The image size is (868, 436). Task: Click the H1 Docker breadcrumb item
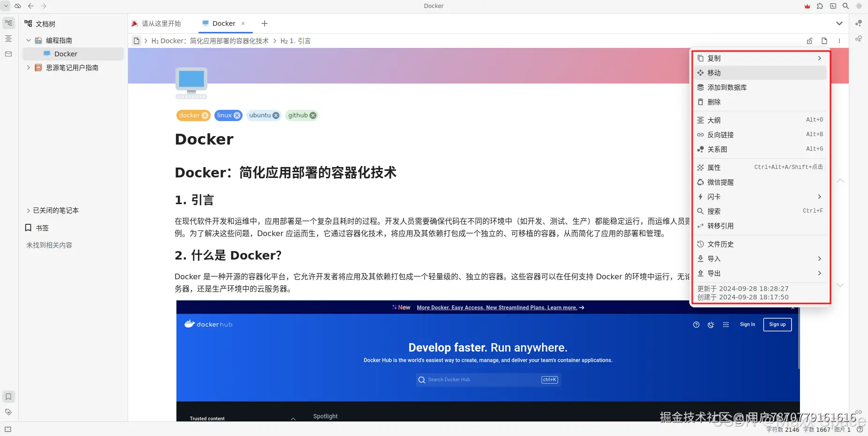[x=210, y=41]
